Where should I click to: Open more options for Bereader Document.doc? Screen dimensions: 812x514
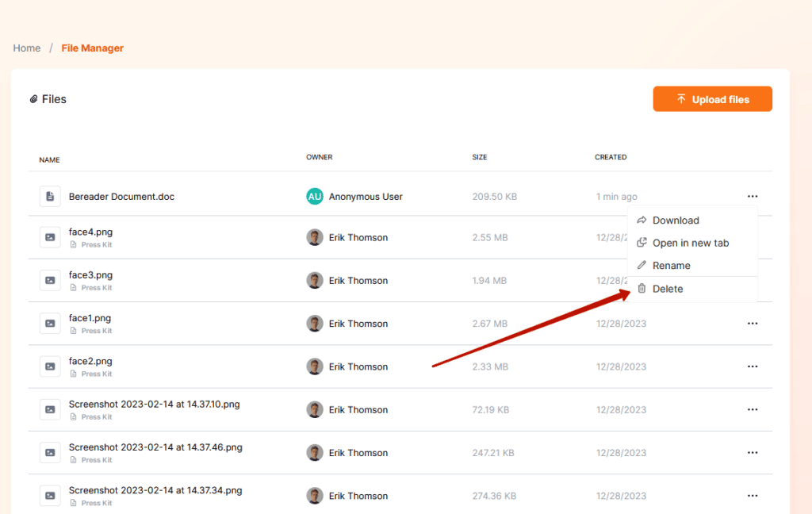coord(753,197)
